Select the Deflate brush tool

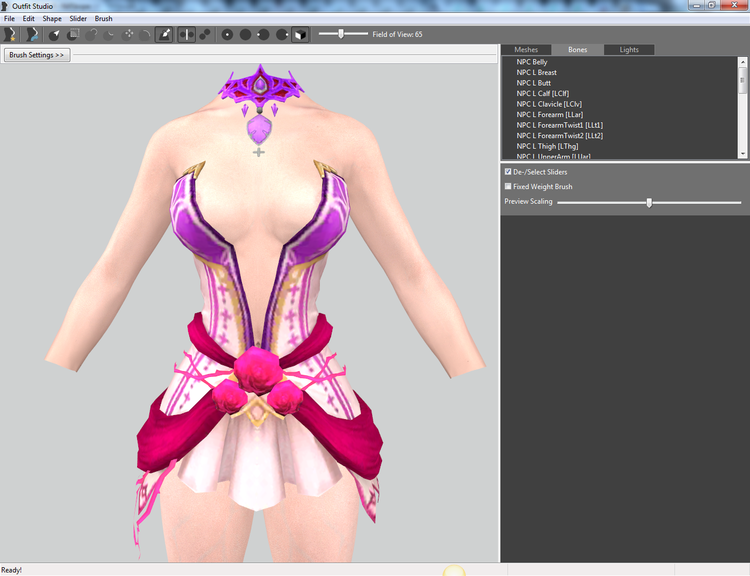pos(110,34)
